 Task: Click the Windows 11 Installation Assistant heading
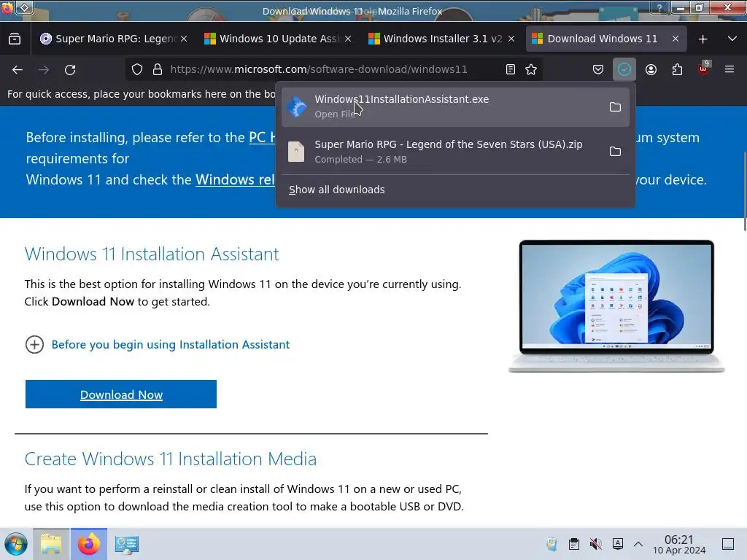click(x=152, y=254)
